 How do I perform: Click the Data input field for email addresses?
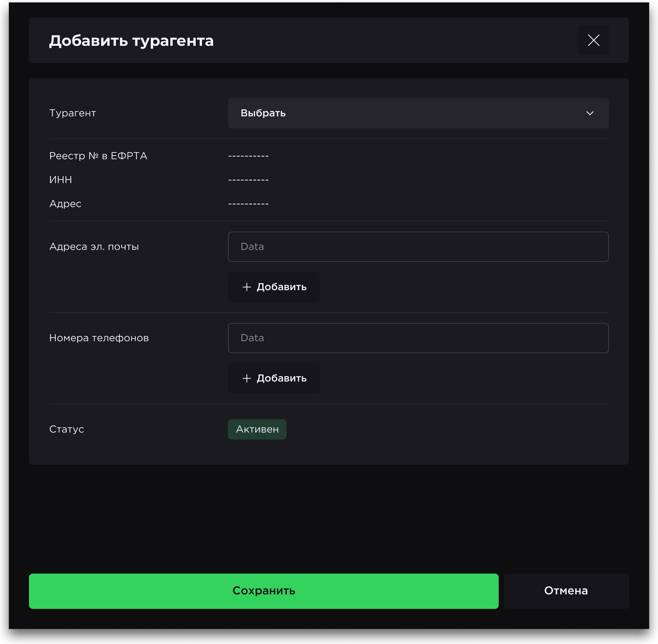pos(418,247)
